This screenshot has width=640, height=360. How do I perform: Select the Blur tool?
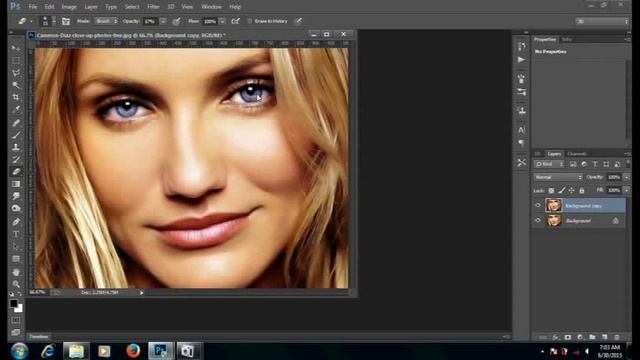click(x=16, y=196)
